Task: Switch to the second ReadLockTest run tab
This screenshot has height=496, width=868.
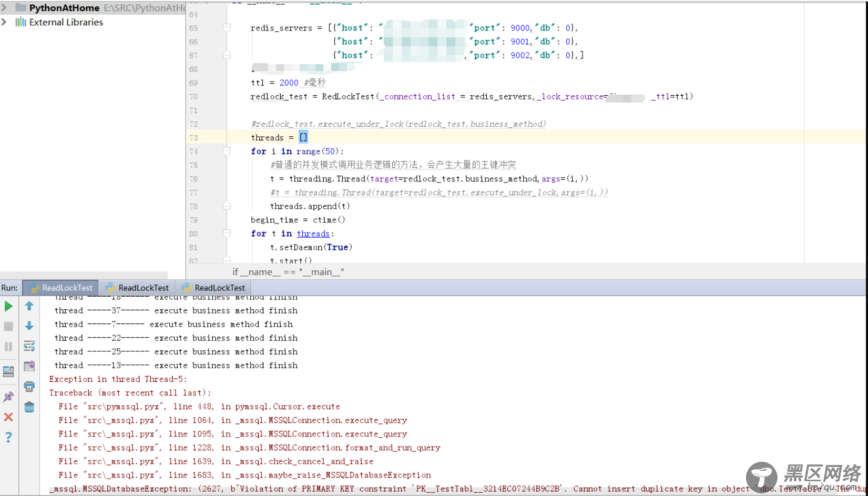Action: tap(137, 288)
